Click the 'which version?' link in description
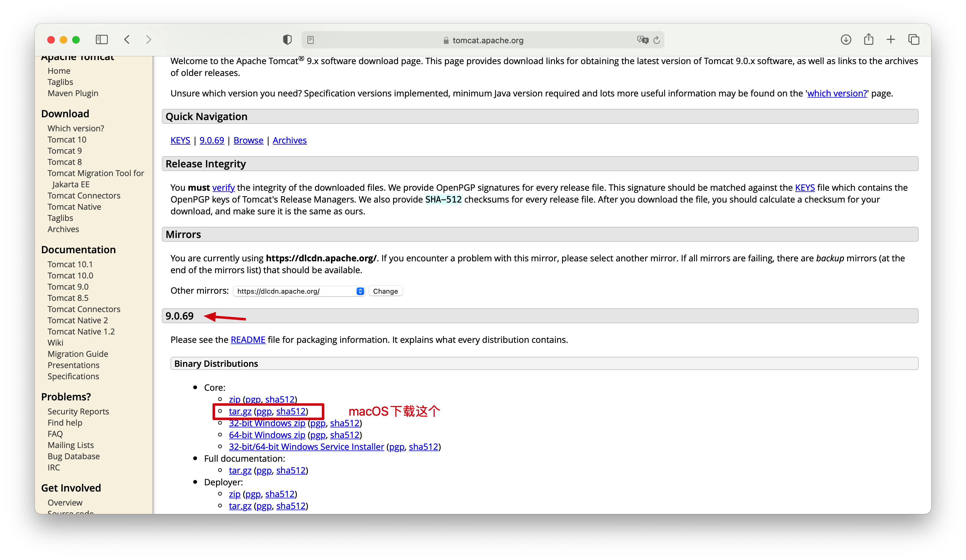The width and height of the screenshot is (966, 560). point(835,93)
